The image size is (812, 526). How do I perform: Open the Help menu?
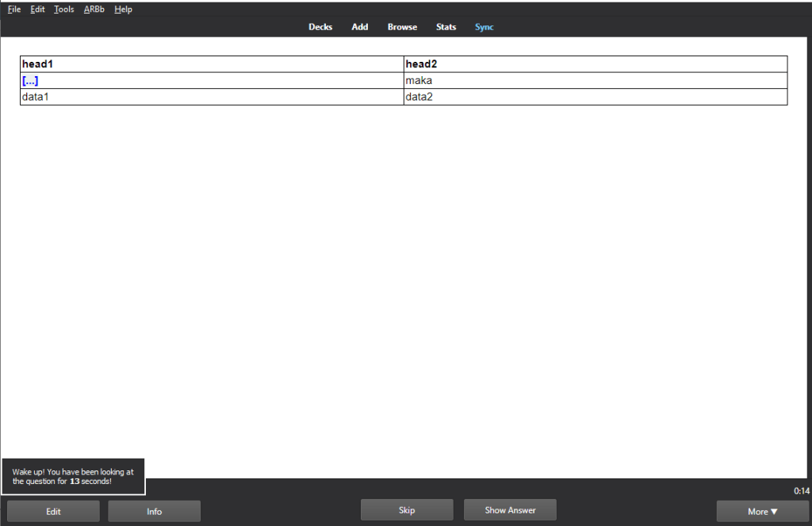coord(123,10)
